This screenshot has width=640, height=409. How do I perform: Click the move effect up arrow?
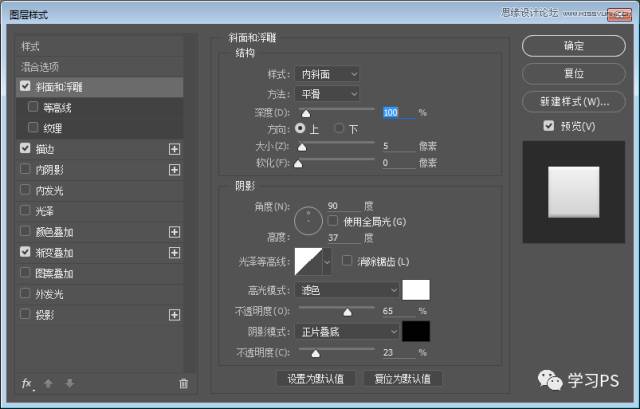coord(49,383)
